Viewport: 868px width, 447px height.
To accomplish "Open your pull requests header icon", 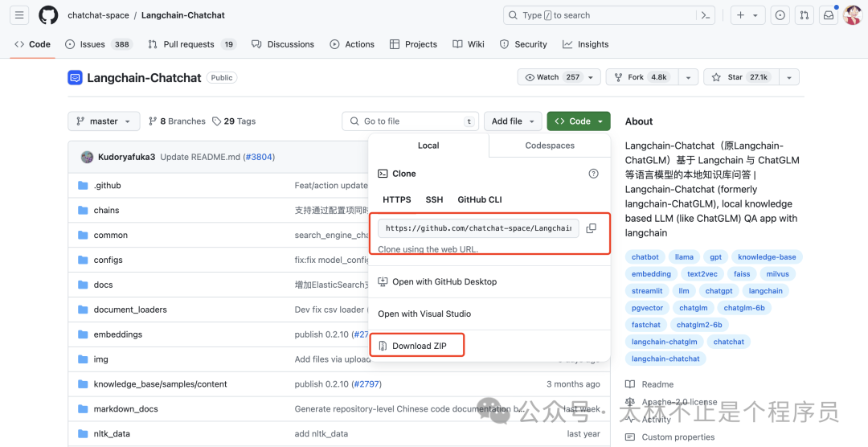I will click(804, 15).
